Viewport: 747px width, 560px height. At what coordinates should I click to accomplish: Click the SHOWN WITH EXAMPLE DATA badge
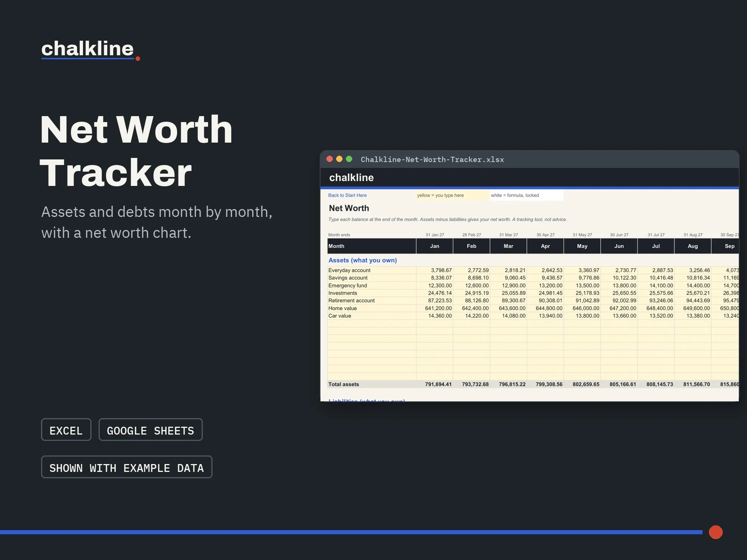pos(127,467)
